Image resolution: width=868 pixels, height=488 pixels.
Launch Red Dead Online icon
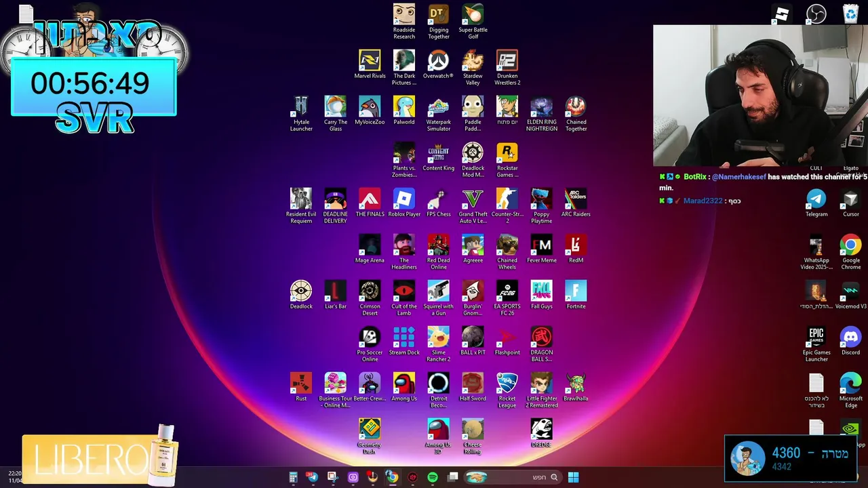tap(438, 252)
